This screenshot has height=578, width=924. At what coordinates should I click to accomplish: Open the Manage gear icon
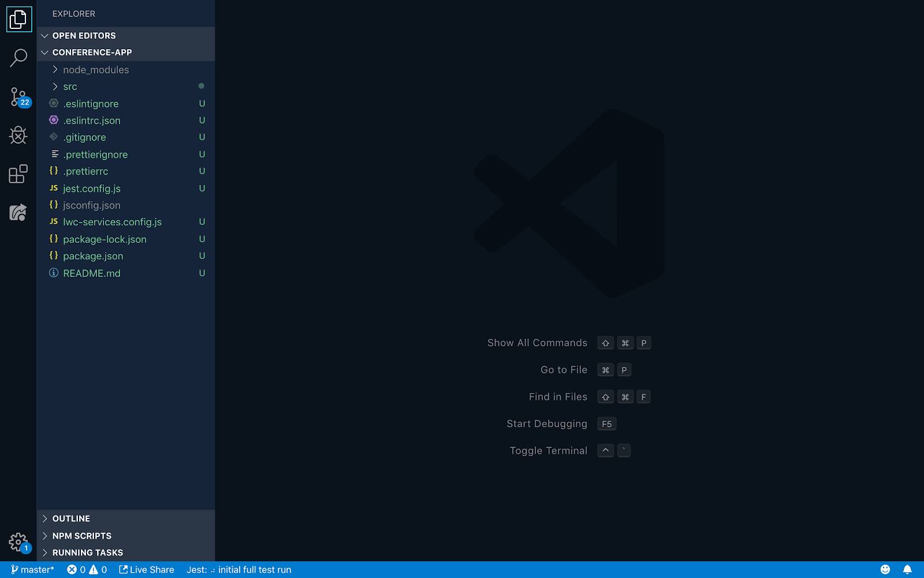click(x=18, y=543)
